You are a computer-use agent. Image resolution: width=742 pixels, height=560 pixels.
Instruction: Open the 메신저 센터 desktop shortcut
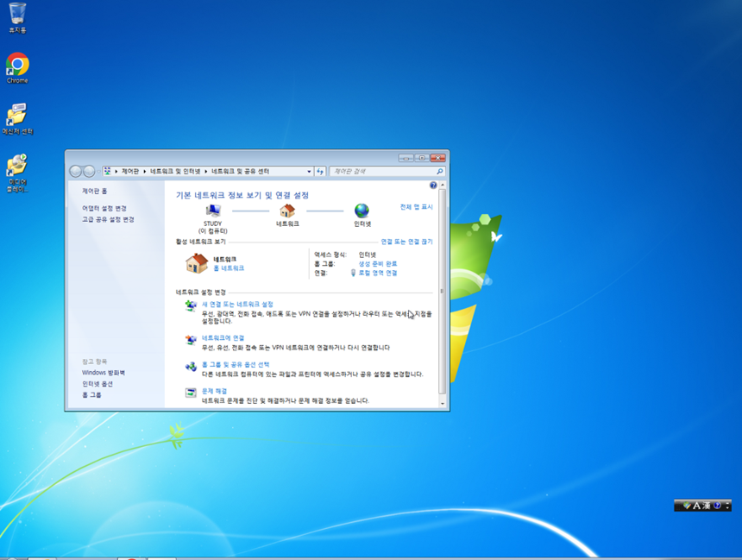pos(17,119)
